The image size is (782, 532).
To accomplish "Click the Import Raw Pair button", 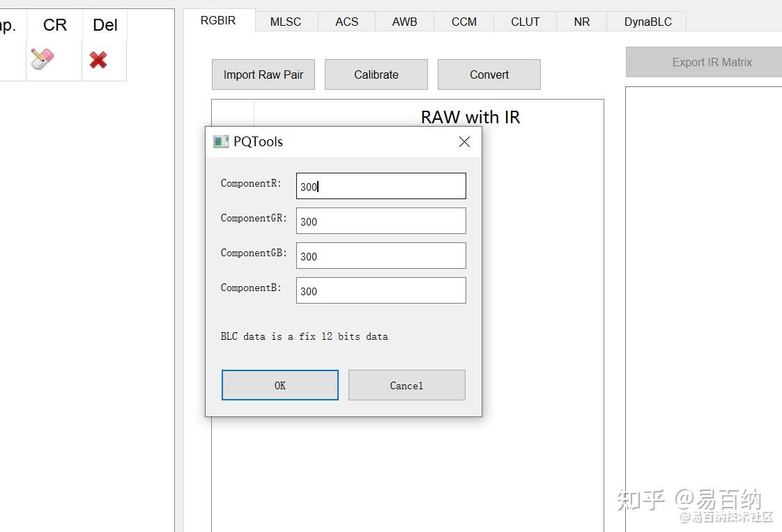I will pos(263,74).
